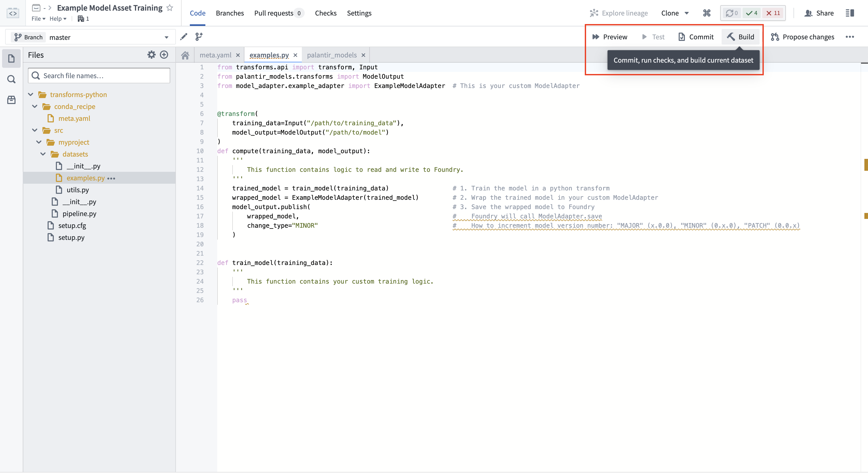Screen dimensions: 868x473
Task: Click the editor vertical scrollbar track
Action: (x=864, y=266)
